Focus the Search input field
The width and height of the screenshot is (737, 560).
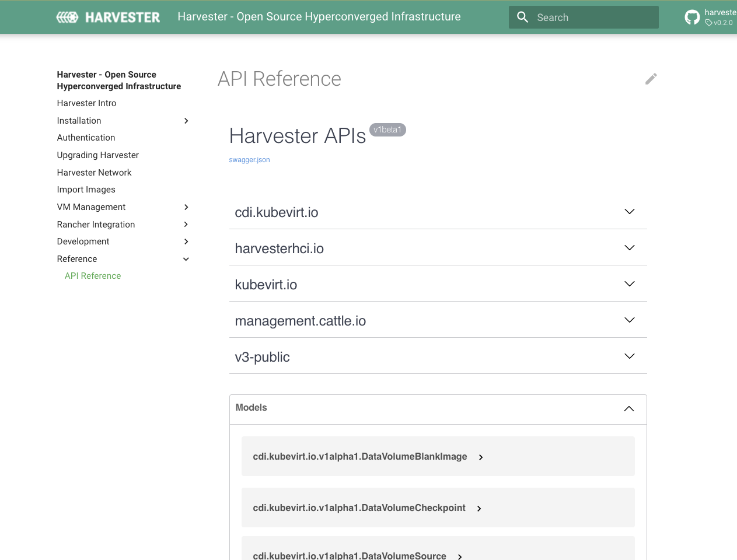click(x=584, y=17)
